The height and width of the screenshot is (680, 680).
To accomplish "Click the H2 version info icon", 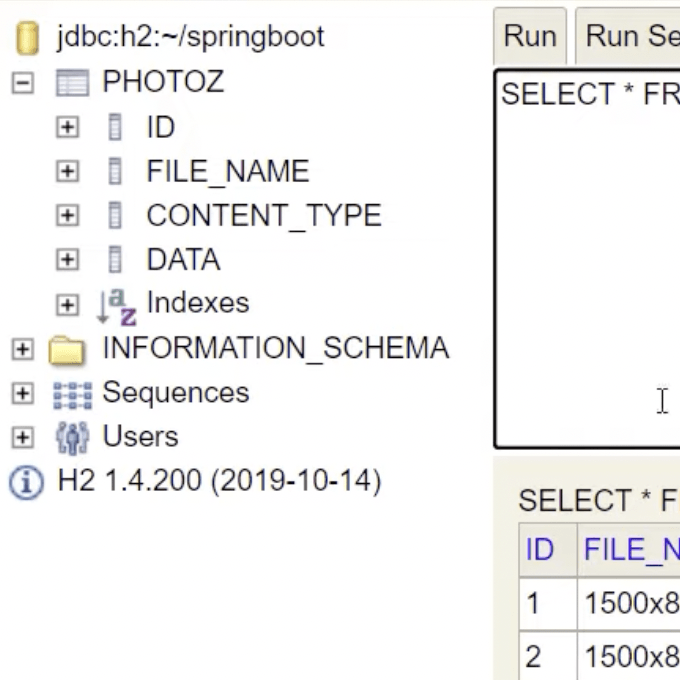I will click(x=27, y=483).
